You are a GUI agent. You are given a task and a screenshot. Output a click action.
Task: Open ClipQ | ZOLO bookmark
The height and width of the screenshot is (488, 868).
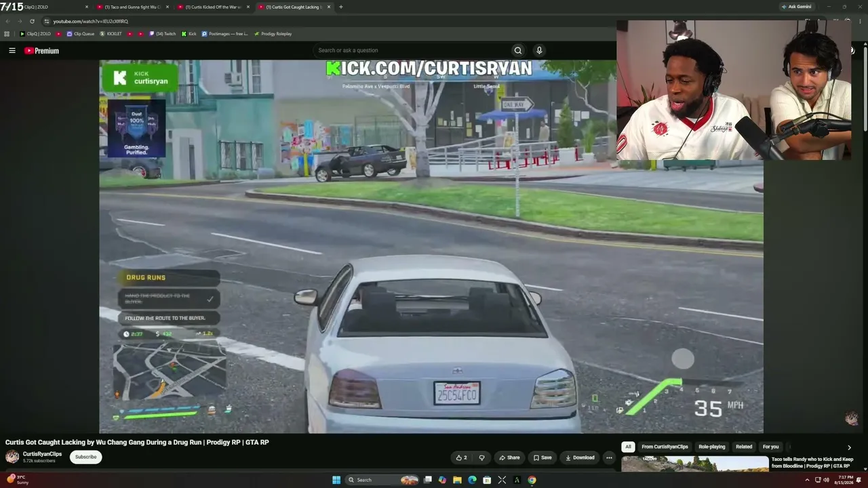(35, 34)
